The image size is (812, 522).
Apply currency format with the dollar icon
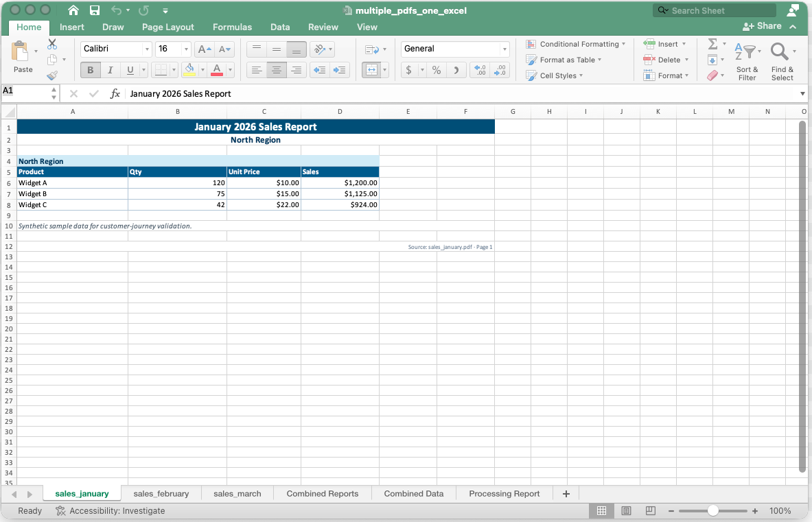(x=408, y=70)
